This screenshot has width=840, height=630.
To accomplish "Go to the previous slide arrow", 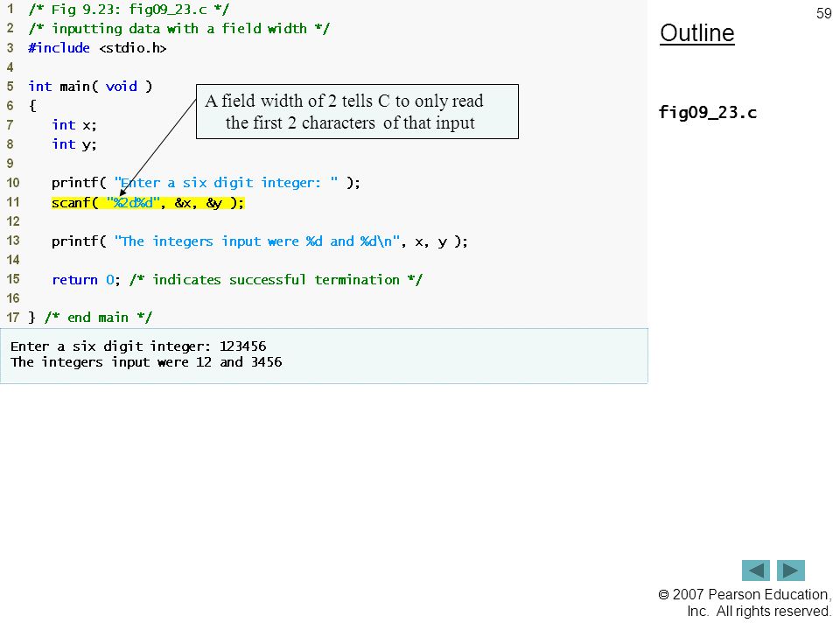I will point(755,570).
